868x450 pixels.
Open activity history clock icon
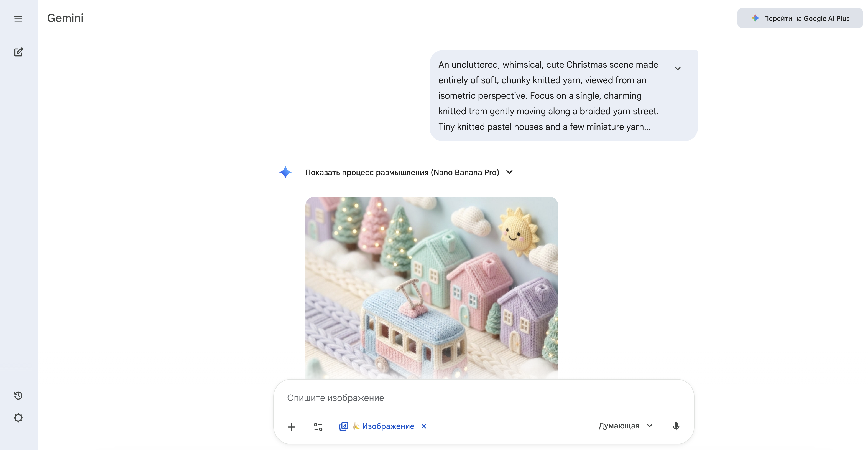[18, 395]
